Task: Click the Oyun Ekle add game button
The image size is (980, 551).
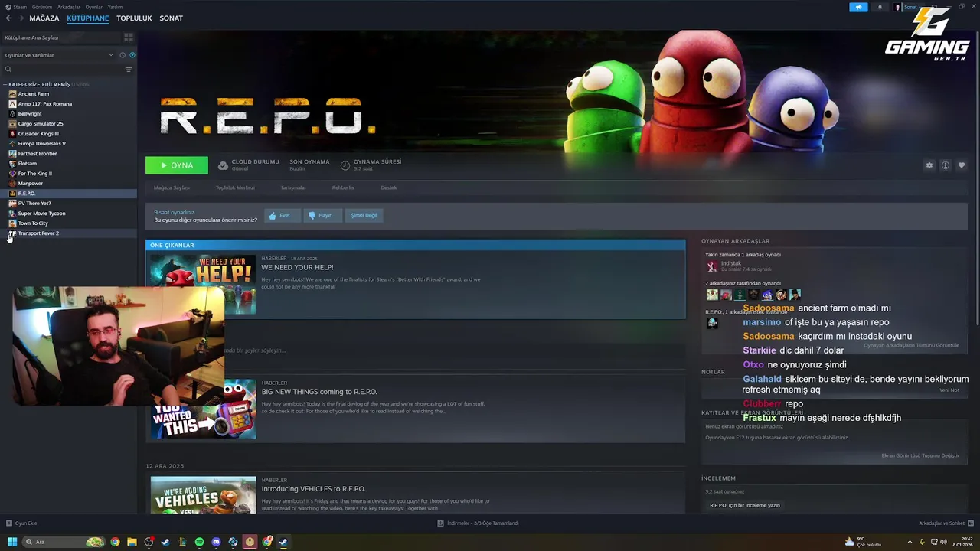Action: click(x=21, y=523)
